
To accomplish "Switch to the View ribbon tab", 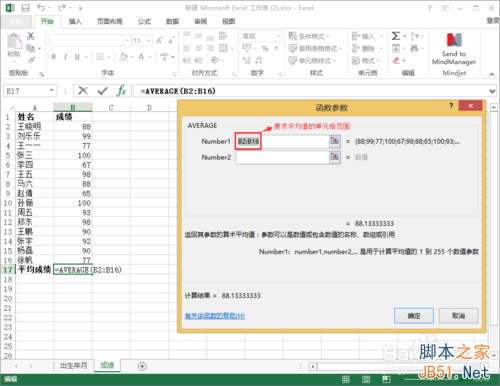I will [x=229, y=22].
